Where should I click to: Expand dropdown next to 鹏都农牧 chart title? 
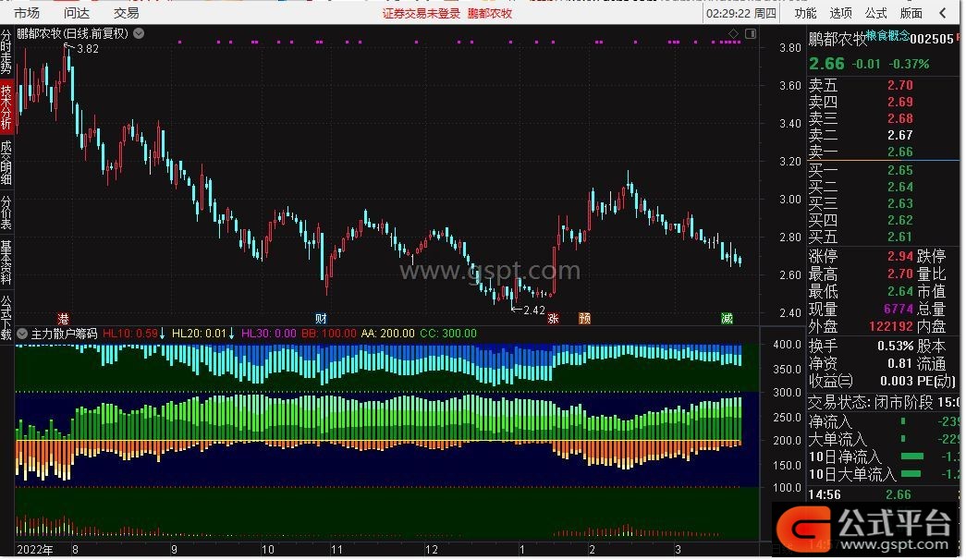coord(140,33)
